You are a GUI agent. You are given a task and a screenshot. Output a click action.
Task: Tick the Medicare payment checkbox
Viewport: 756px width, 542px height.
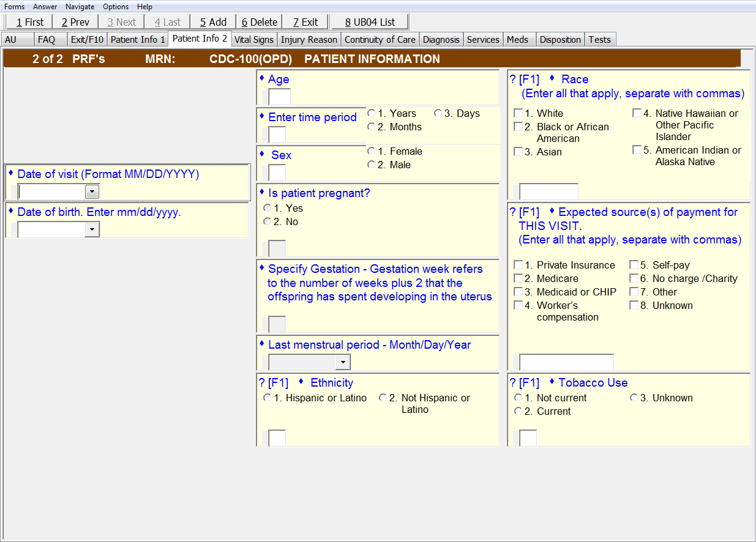coord(518,279)
